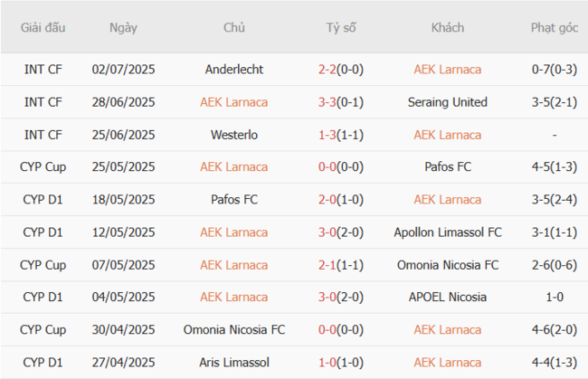The width and height of the screenshot is (588, 379).
Task: Select away team Pafos FC on 25/05/2025
Action: [447, 167]
